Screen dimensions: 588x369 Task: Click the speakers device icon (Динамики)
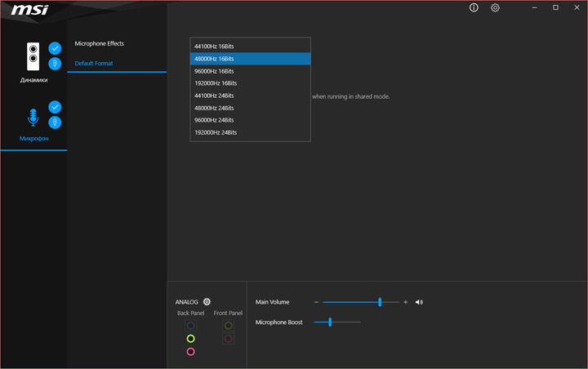[33, 57]
